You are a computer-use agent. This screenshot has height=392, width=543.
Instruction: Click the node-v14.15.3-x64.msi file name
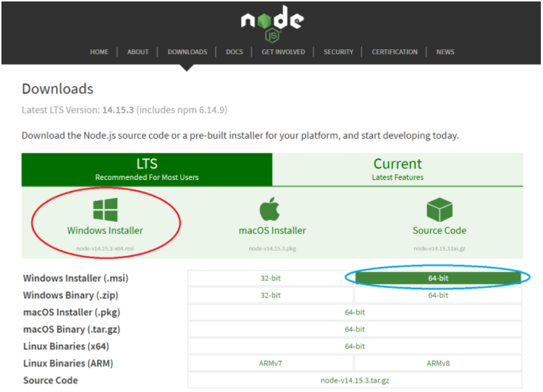(x=105, y=248)
